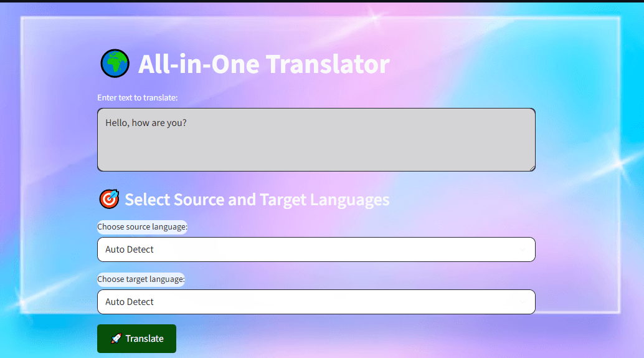Open the source language dropdown
This screenshot has width=644, height=358.
[x=316, y=249]
